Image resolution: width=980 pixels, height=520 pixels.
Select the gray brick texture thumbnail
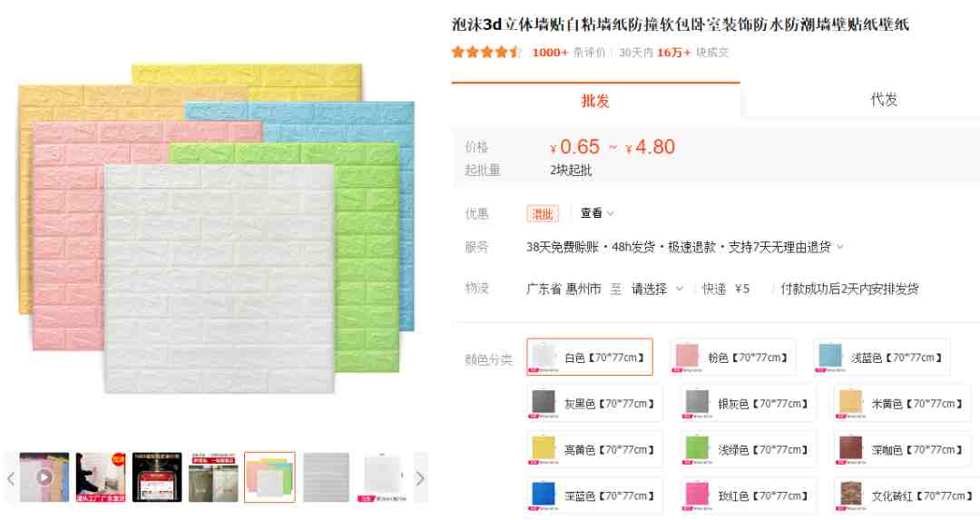click(327, 477)
